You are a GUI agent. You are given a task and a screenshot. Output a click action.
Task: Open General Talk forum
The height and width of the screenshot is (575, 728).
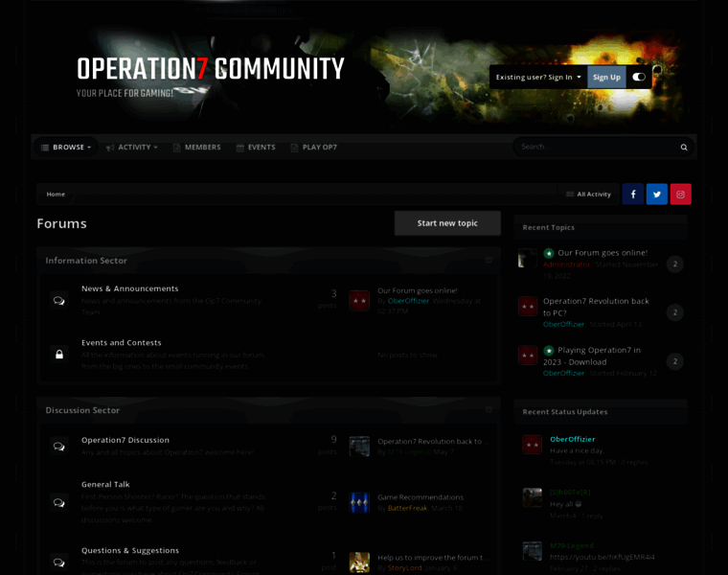[x=105, y=484]
